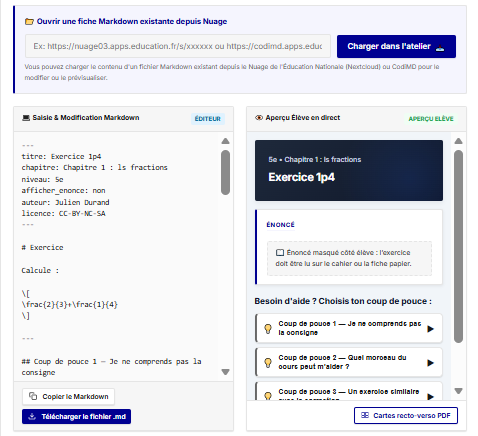
Task: Click the upload icon in Charger dans l'atelier
Action: click(x=440, y=48)
